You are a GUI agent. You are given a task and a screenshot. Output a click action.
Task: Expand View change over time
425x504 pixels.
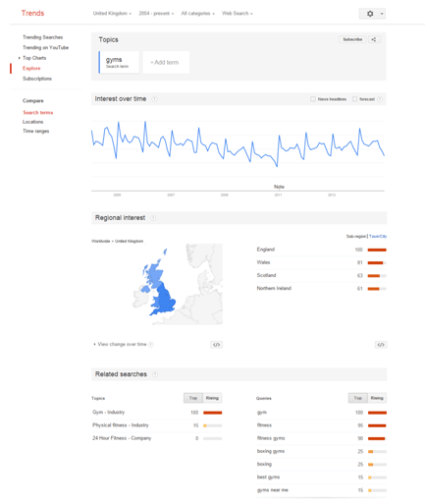point(122,344)
